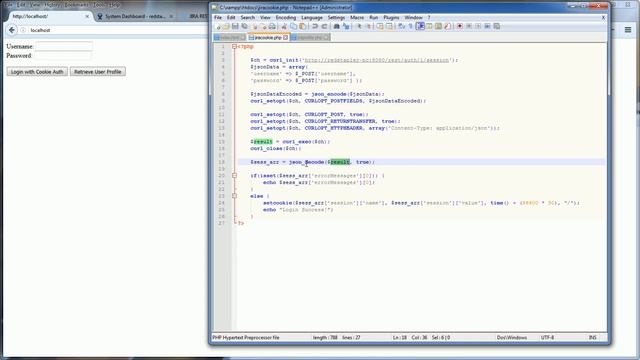The height and width of the screenshot is (360, 640).
Task: Open the Language menu
Action: [x=312, y=18]
